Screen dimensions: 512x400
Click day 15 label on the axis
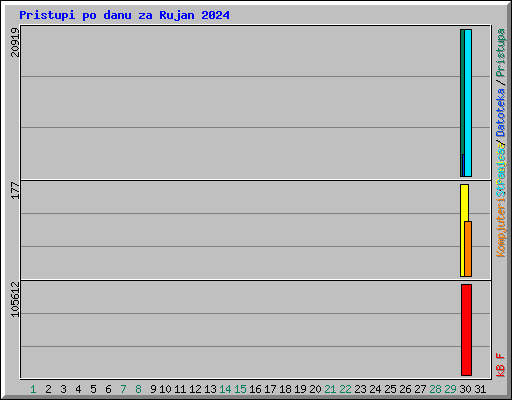[240, 389]
